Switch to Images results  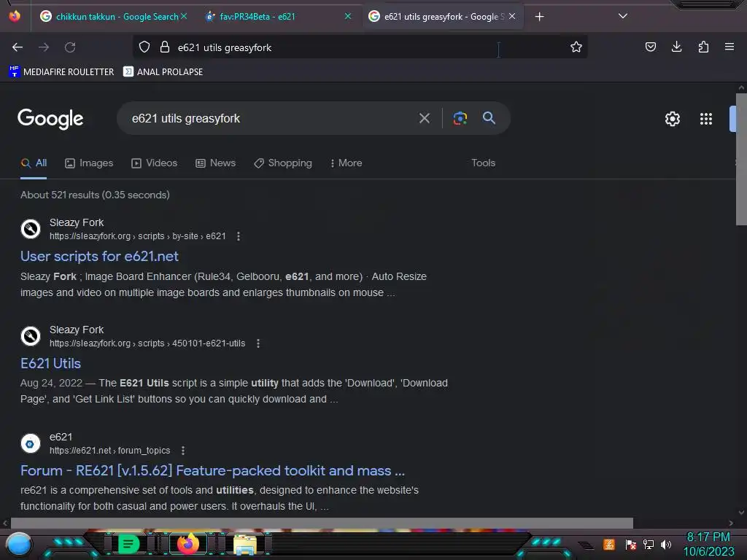[89, 163]
